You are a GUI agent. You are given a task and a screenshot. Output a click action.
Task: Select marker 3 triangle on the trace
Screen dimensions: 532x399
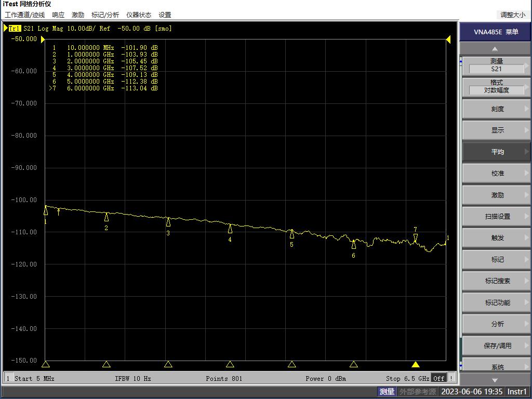click(x=168, y=222)
